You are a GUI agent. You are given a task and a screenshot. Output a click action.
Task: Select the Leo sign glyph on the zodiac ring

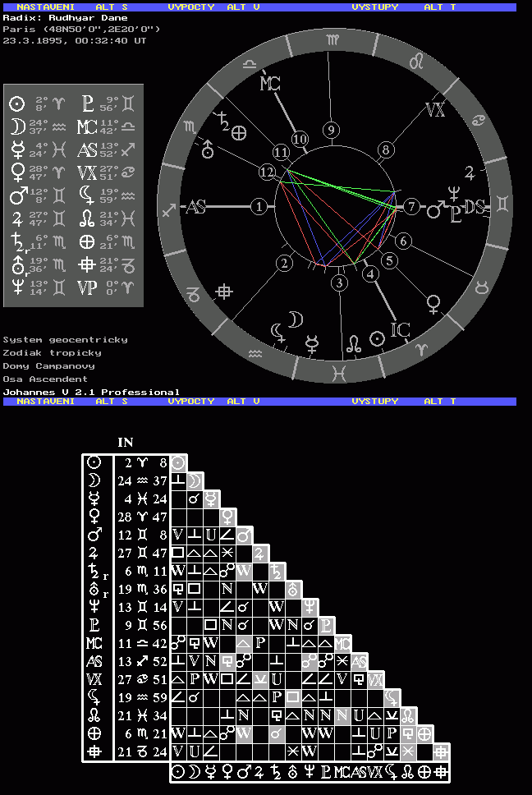[x=417, y=61]
